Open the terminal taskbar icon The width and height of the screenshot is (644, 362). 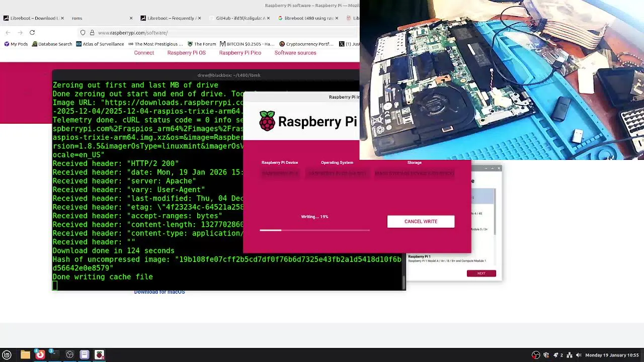click(54, 355)
